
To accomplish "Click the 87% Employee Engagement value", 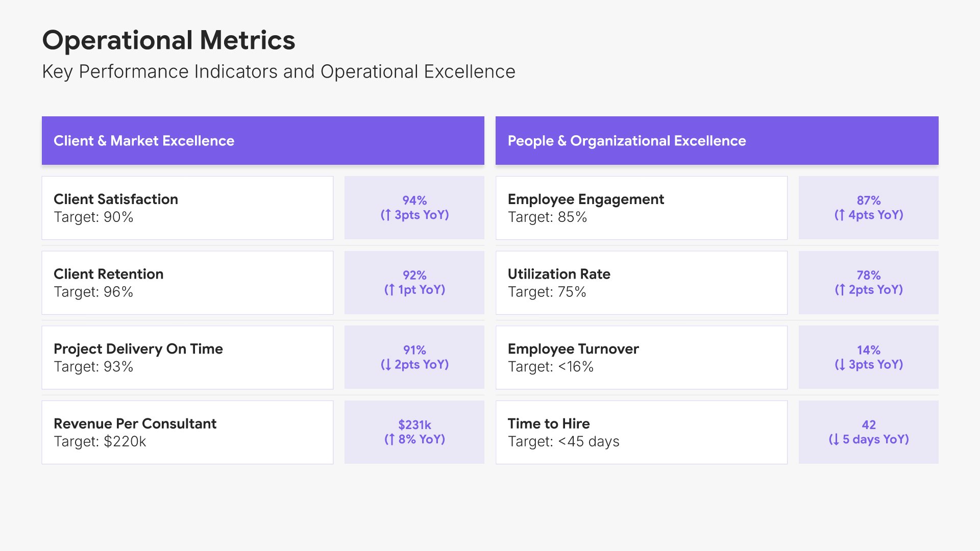I will pyautogui.click(x=869, y=208).
